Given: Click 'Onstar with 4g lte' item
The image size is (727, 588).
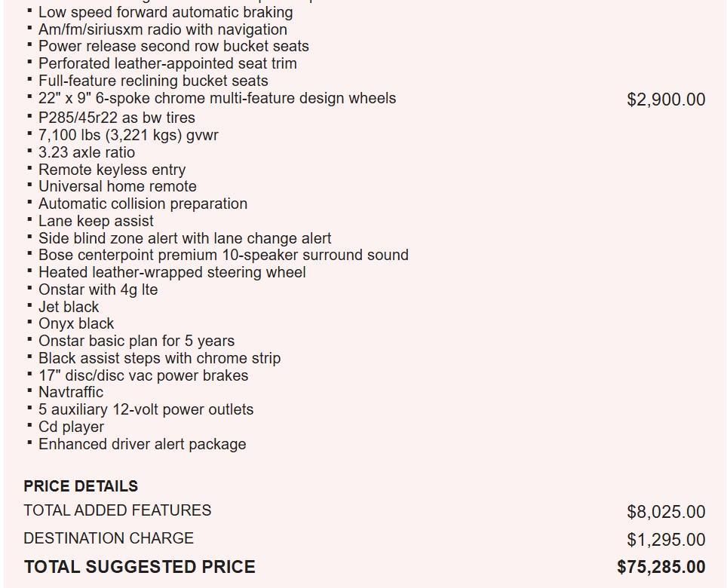Looking at the screenshot, I should point(98,289).
